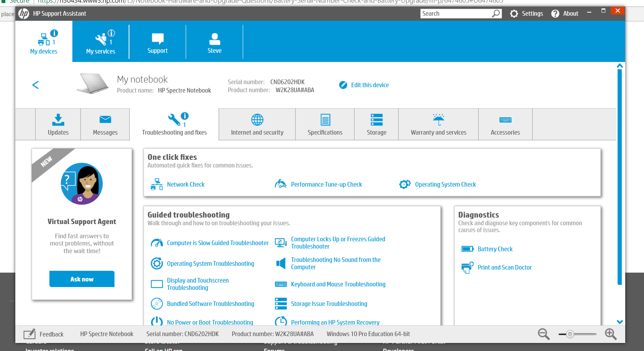Launch Print and Scan Doctor
The height and width of the screenshot is (351, 644).
(505, 267)
